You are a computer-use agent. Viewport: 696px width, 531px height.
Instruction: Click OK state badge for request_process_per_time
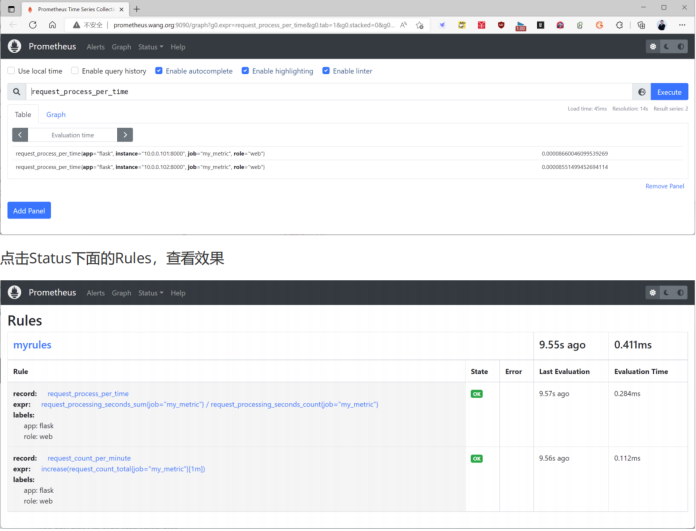(477, 394)
